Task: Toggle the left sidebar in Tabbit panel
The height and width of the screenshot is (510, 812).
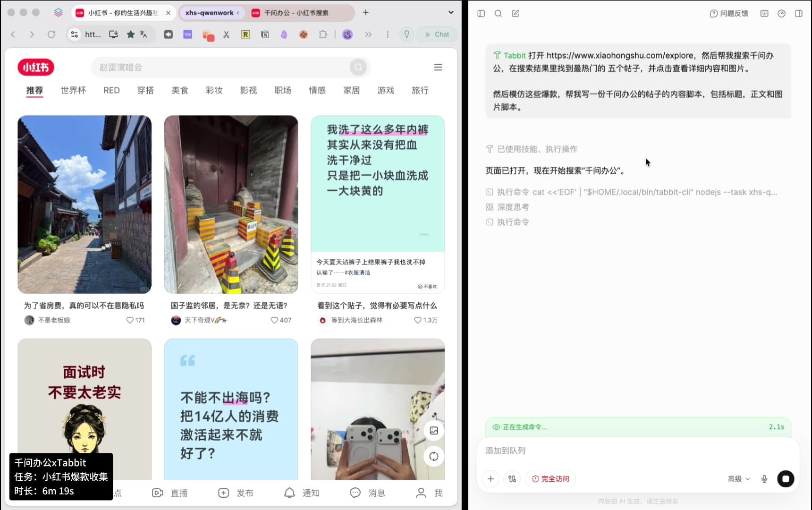Action: pyautogui.click(x=481, y=14)
